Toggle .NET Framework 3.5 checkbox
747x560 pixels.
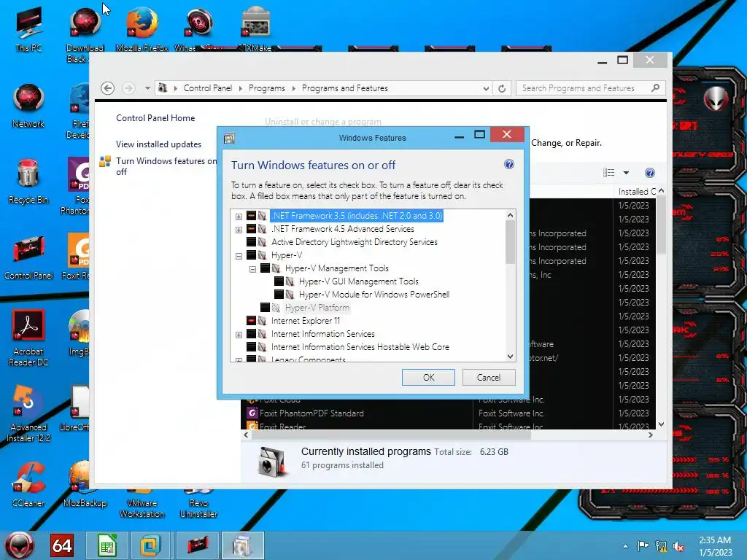point(251,216)
